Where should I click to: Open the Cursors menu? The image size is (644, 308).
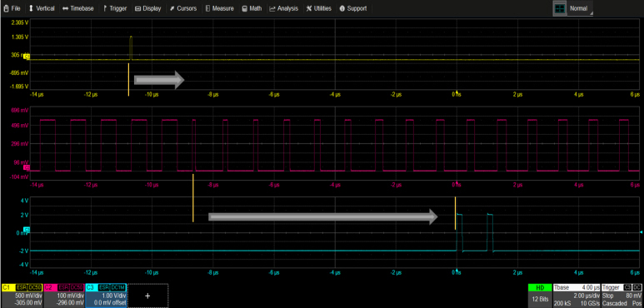pyautogui.click(x=183, y=8)
